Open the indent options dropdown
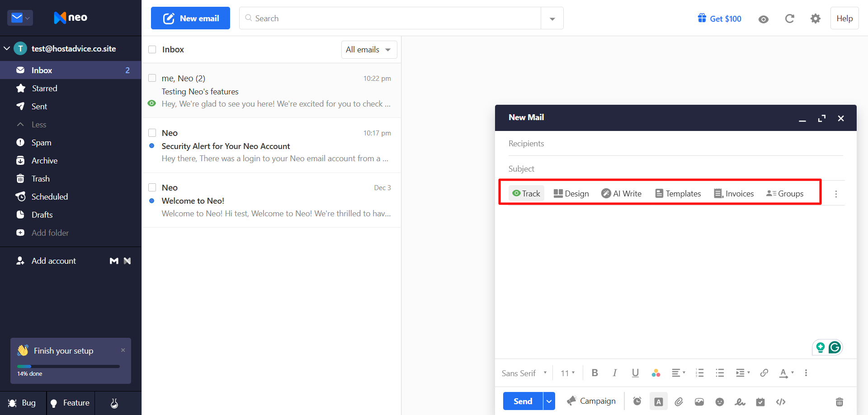This screenshot has width=868, height=415. point(743,373)
